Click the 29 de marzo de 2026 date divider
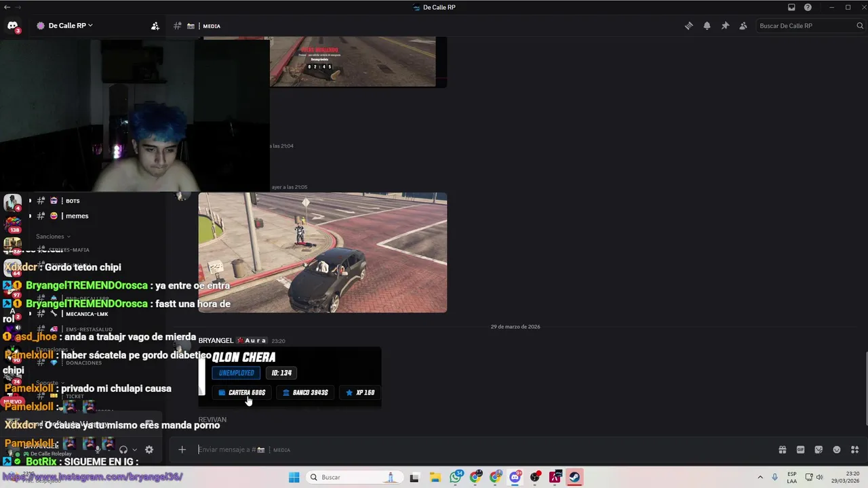The height and width of the screenshot is (488, 868). pos(515,327)
